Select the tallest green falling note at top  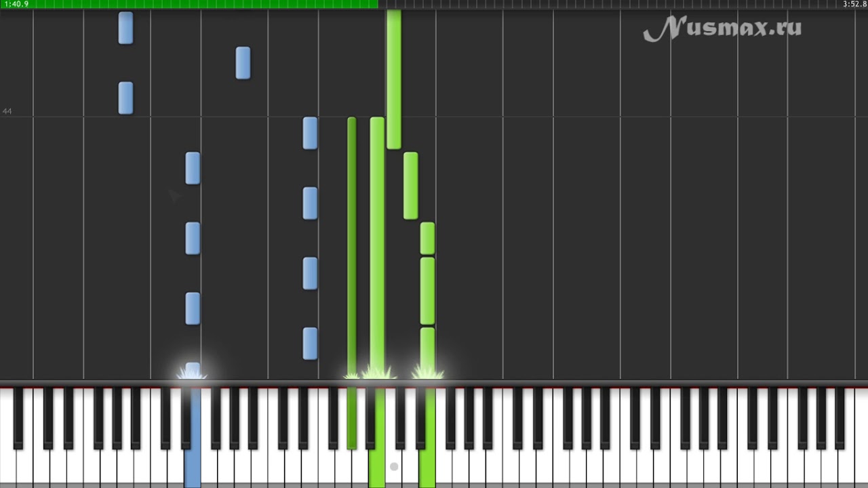coord(394,79)
